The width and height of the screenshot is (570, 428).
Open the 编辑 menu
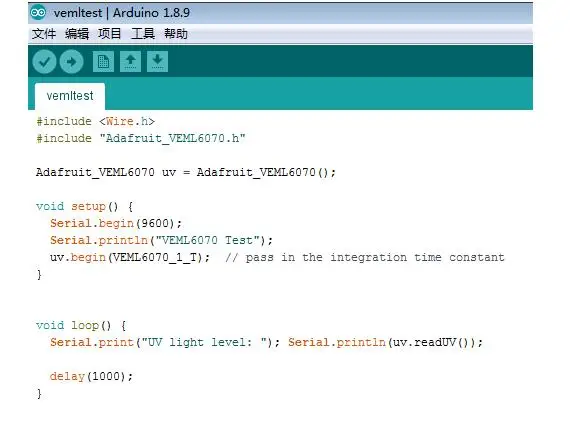[x=77, y=34]
